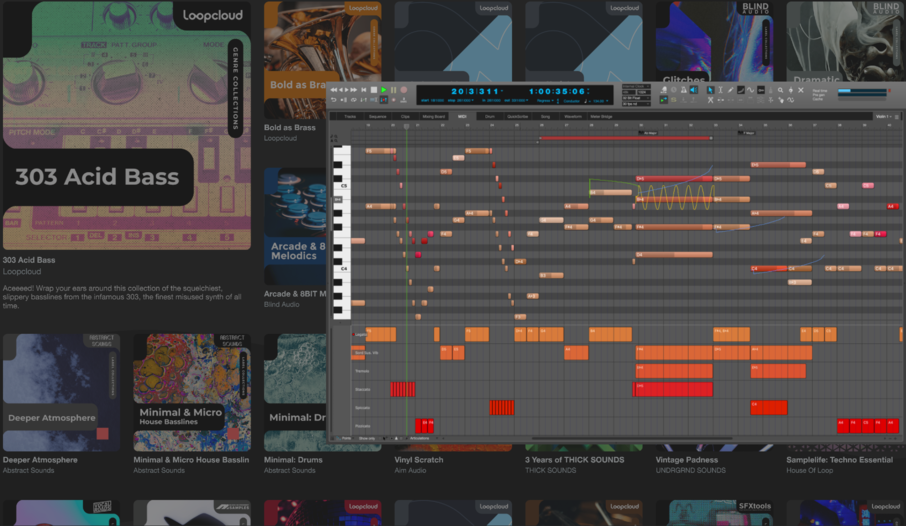
Task: Open the Violin 1 track selector dropdown
Action: [883, 116]
